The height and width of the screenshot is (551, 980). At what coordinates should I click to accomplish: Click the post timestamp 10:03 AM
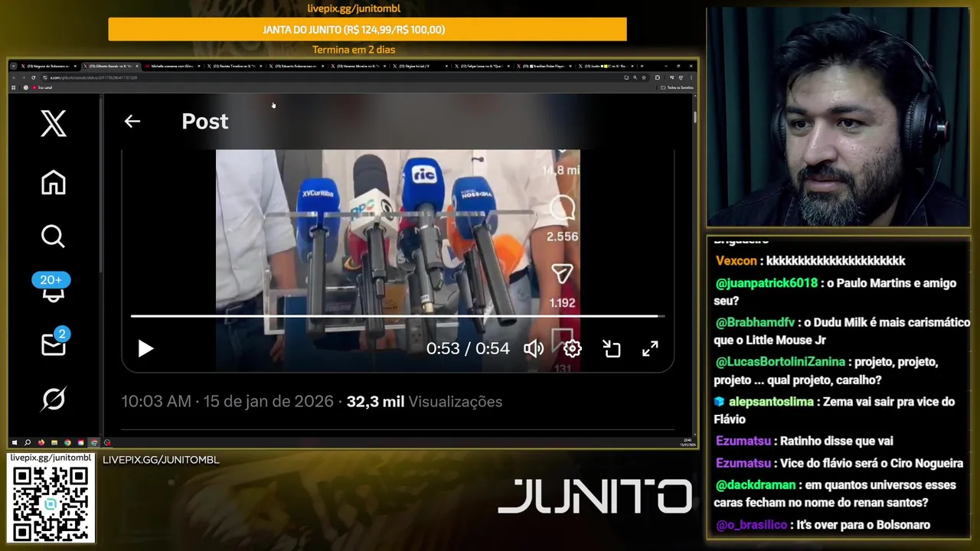pos(156,402)
